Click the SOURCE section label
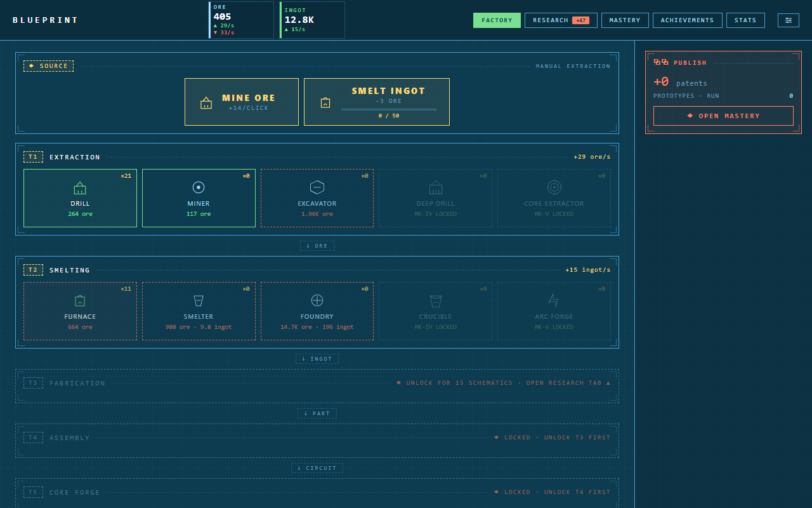 point(48,66)
